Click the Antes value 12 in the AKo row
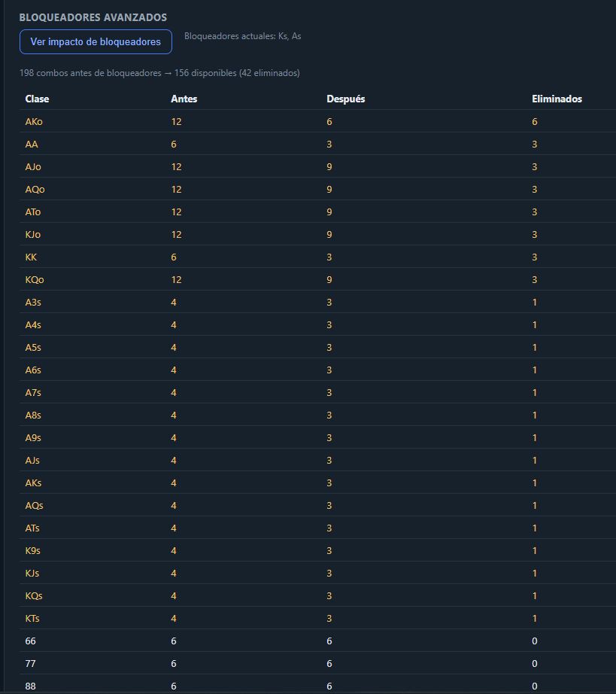 point(177,122)
